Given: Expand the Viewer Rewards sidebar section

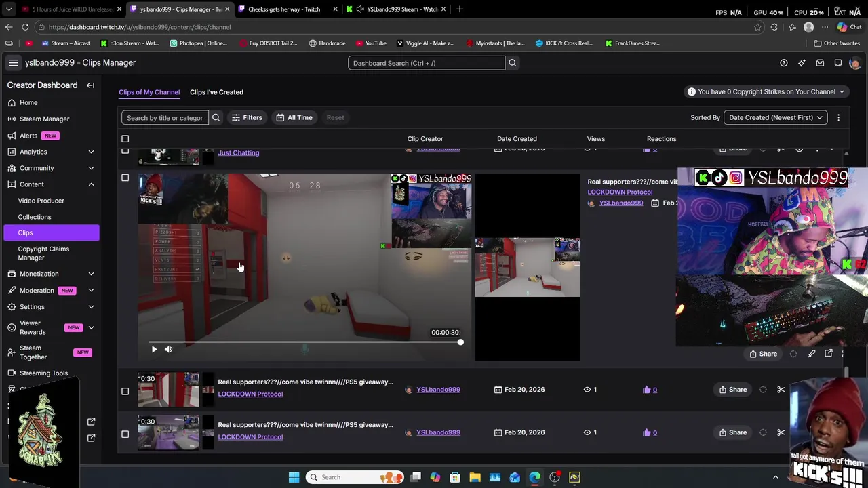Looking at the screenshot, I should [91, 328].
